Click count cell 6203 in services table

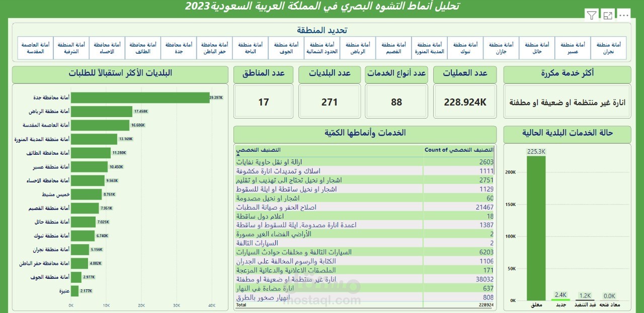point(486,252)
